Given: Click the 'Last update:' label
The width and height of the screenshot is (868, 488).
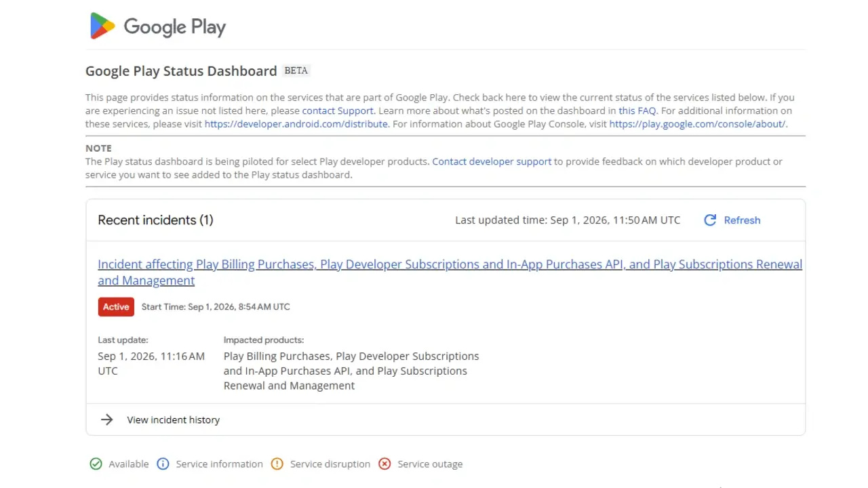Looking at the screenshot, I should (123, 340).
